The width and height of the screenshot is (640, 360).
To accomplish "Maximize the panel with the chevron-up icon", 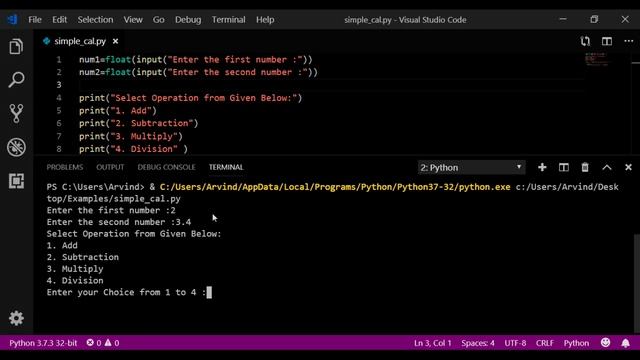I will (607, 167).
